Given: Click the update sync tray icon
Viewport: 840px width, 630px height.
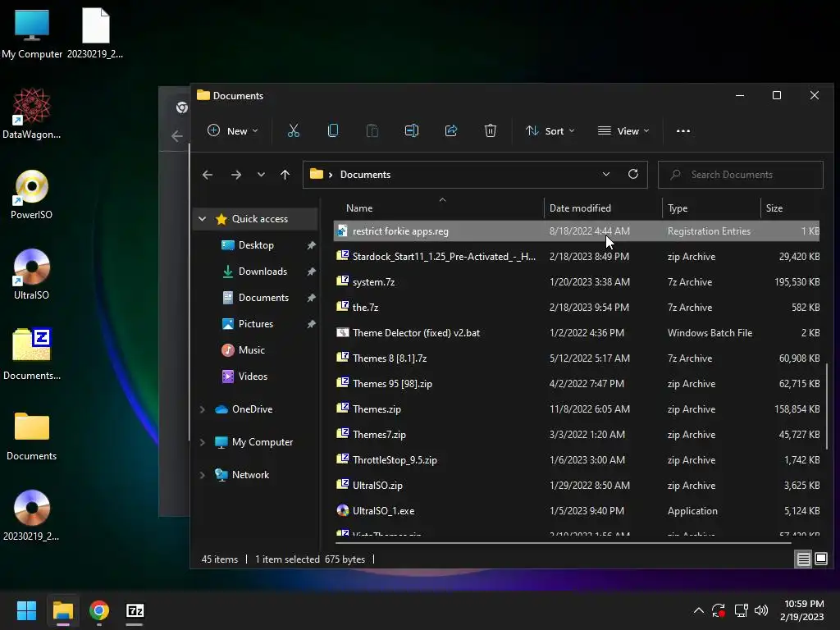Looking at the screenshot, I should click(719, 610).
